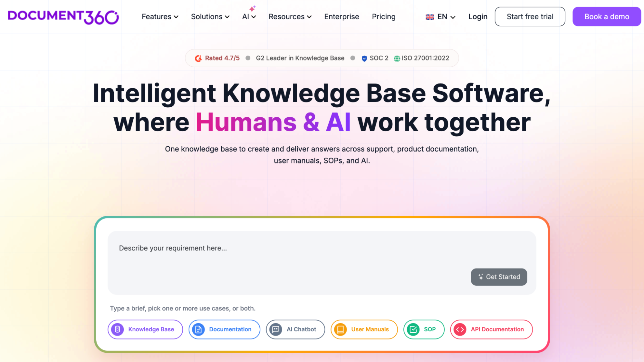This screenshot has width=644, height=362.
Task: Click the UK flag language icon
Action: 429,17
